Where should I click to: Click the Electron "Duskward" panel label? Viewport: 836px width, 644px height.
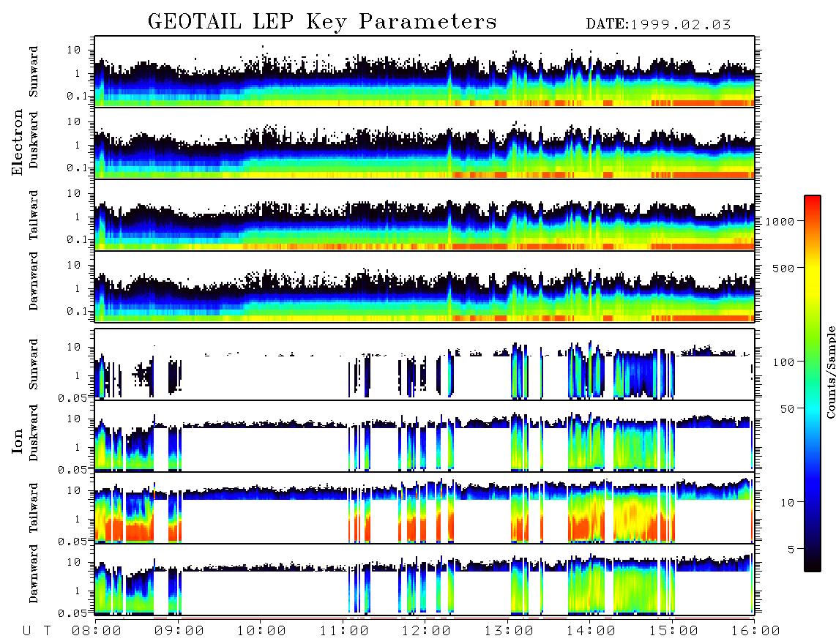(x=34, y=141)
